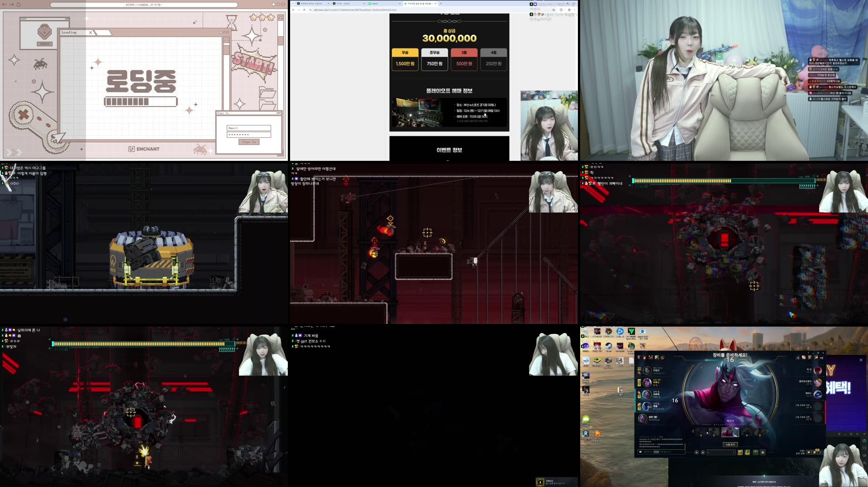Viewport: 868px width, 487px height.
Task: Open the Chrome extensions puzzle icon
Action: pos(569,10)
